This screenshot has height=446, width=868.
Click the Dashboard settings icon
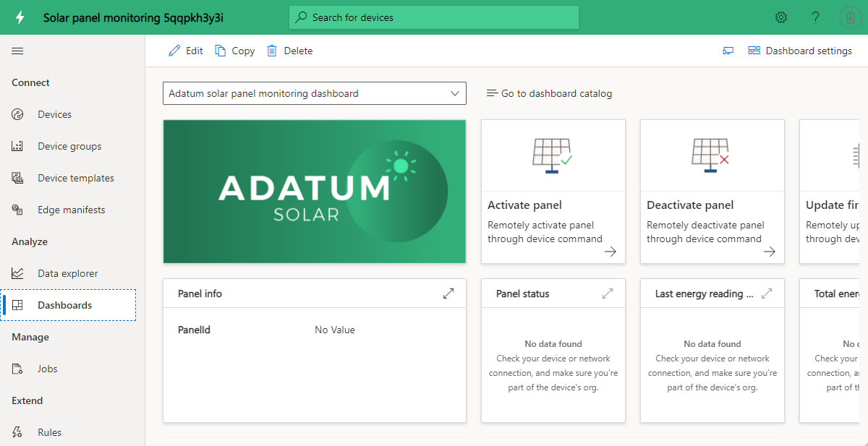pyautogui.click(x=754, y=51)
